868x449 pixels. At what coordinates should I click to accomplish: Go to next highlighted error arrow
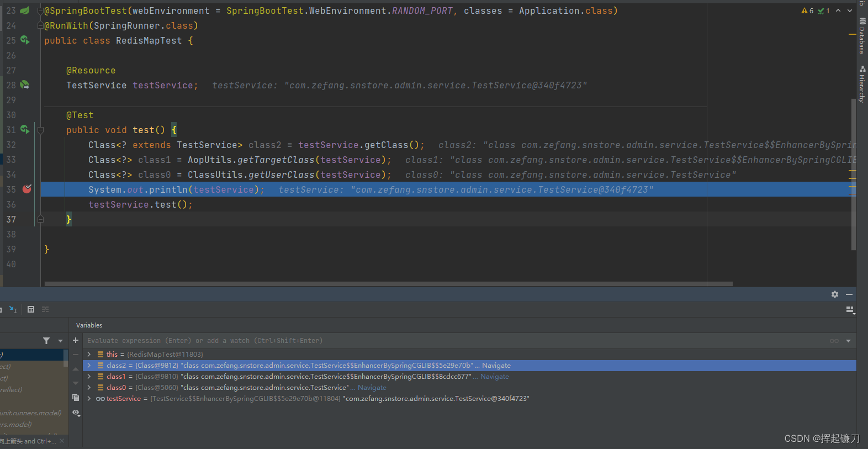click(x=850, y=10)
